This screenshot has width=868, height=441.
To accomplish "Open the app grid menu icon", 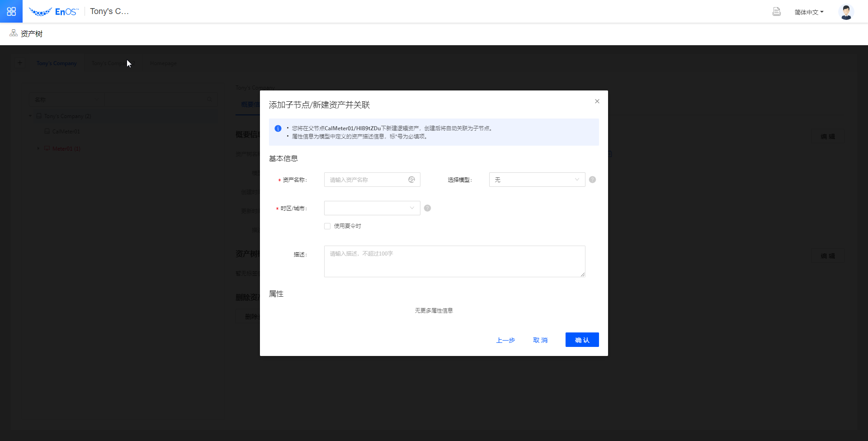I will click(11, 11).
